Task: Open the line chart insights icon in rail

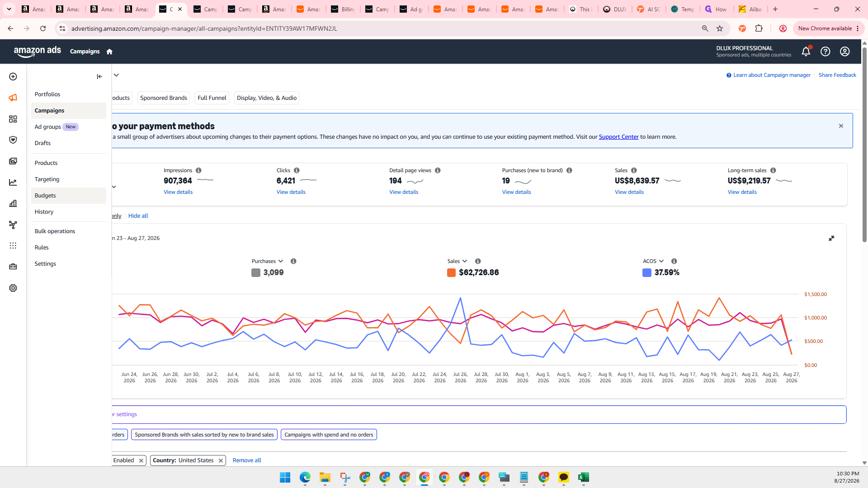Action: click(13, 183)
